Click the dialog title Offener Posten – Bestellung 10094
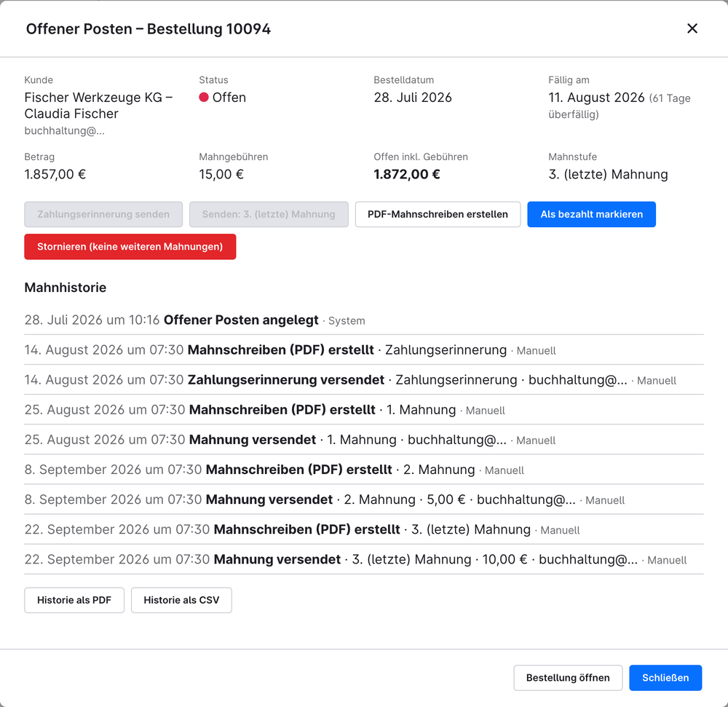This screenshot has height=707, width=728. [148, 29]
